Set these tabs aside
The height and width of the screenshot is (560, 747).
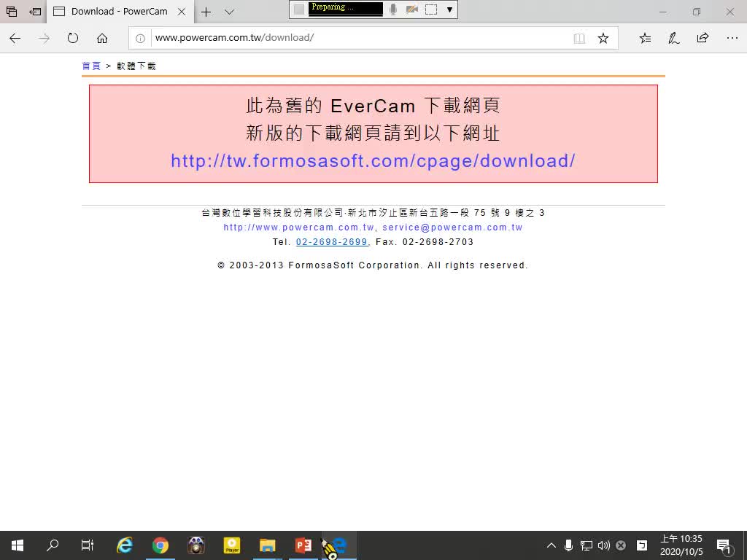(35, 12)
